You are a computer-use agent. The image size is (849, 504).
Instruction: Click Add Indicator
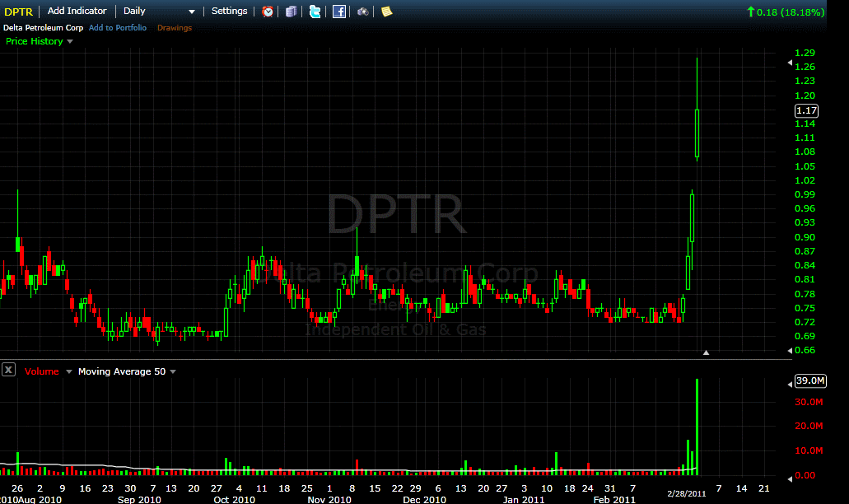click(77, 11)
